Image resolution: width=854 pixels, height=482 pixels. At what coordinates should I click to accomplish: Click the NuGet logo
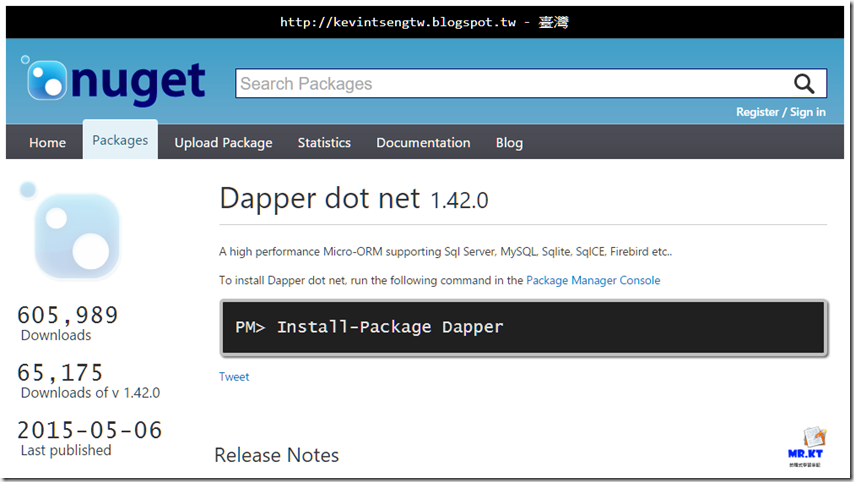click(114, 81)
